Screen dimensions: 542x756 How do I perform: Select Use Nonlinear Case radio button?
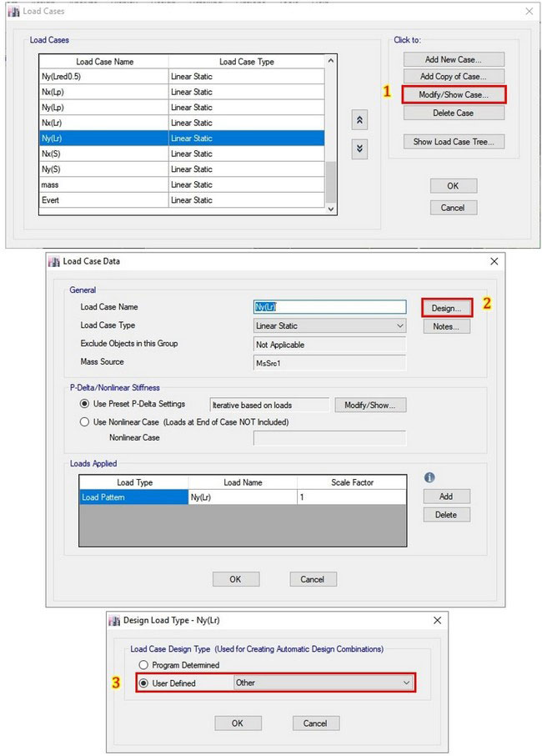85,422
